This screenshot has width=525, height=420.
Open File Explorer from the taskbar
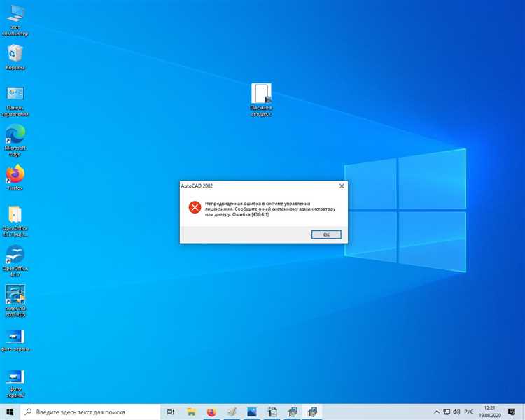191,412
